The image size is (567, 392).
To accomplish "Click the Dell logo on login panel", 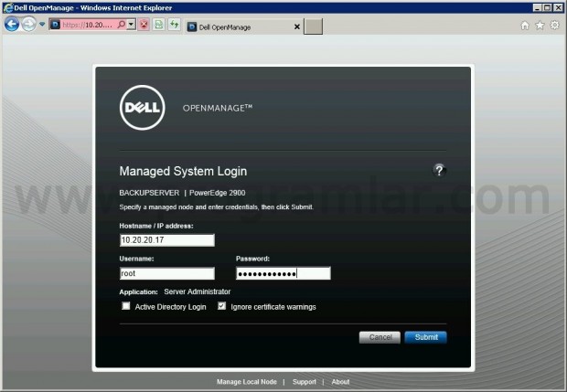I will pyautogui.click(x=142, y=107).
